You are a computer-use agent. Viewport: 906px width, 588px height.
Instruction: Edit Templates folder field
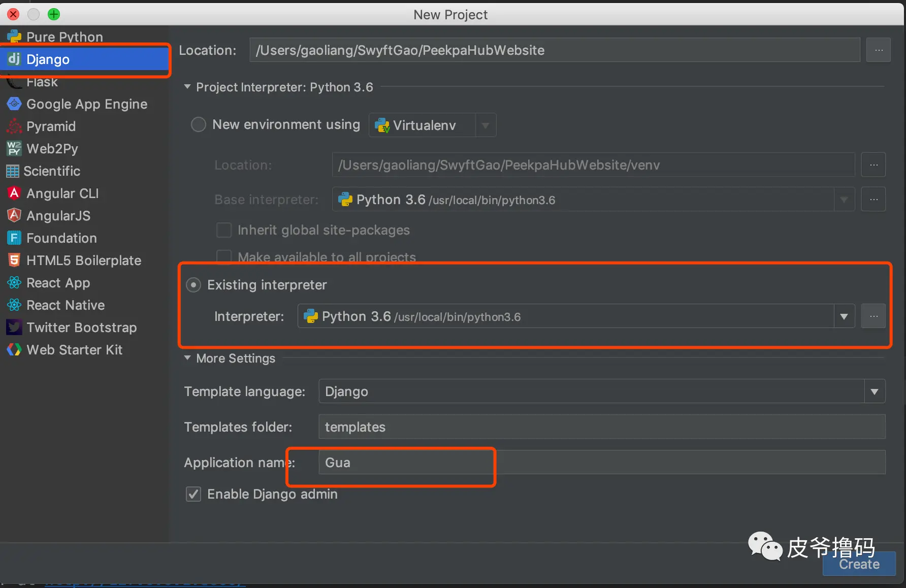(x=602, y=427)
